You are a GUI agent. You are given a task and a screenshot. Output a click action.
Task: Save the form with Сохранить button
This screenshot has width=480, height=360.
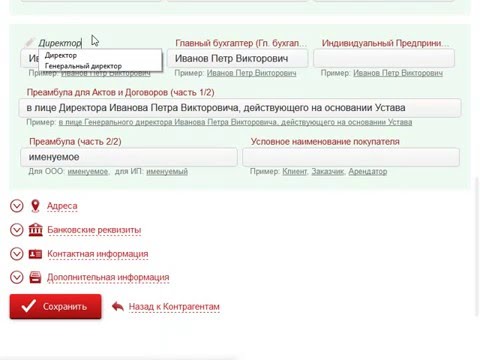click(x=55, y=306)
